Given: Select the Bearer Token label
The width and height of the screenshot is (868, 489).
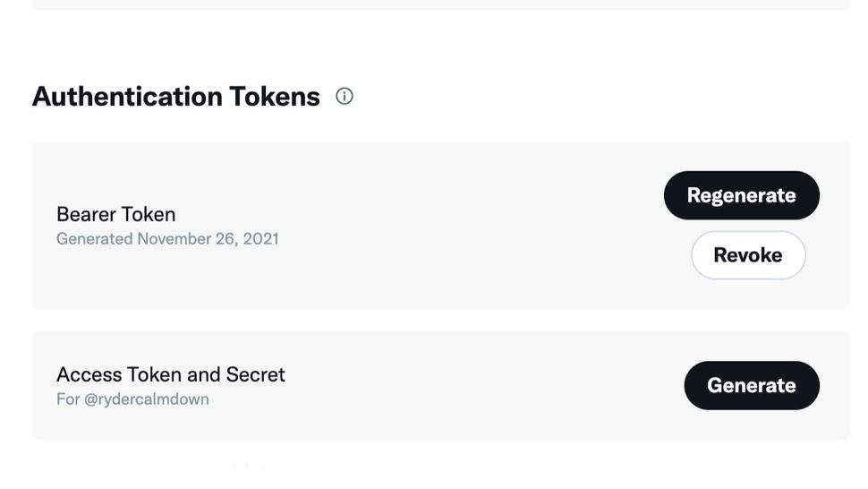Looking at the screenshot, I should [115, 215].
